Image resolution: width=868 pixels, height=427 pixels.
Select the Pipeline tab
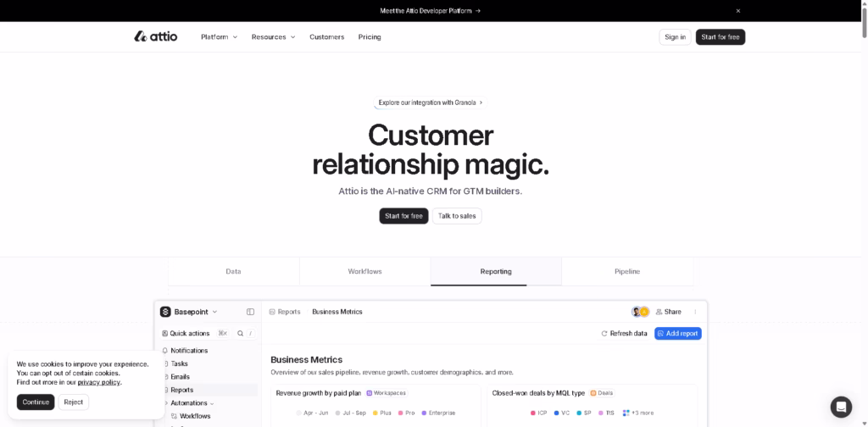coord(627,272)
